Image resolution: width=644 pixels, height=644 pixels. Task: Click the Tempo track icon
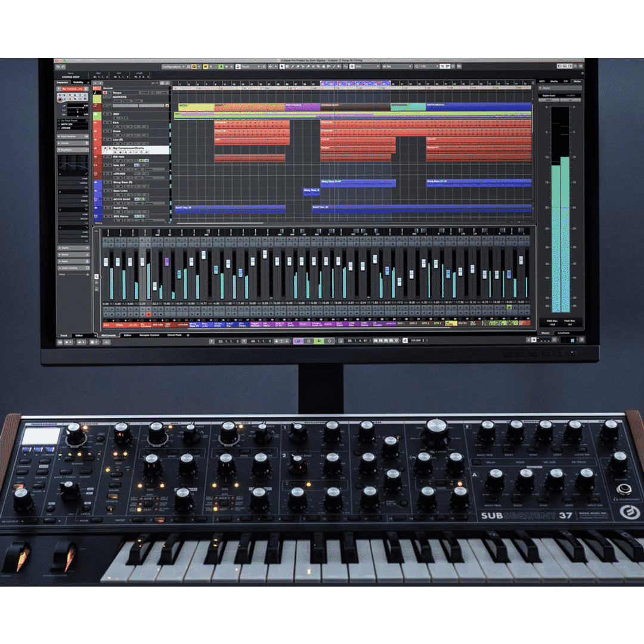pyautogui.click(x=97, y=93)
